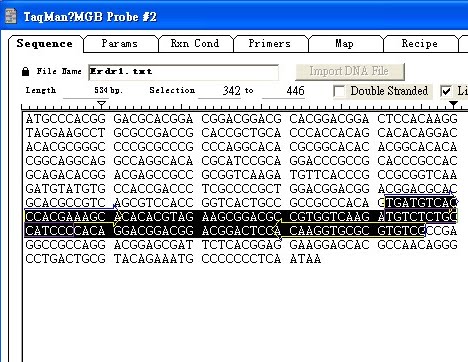Click sequence block CCTGACTGCG
The image size is (468, 362).
tap(65, 259)
